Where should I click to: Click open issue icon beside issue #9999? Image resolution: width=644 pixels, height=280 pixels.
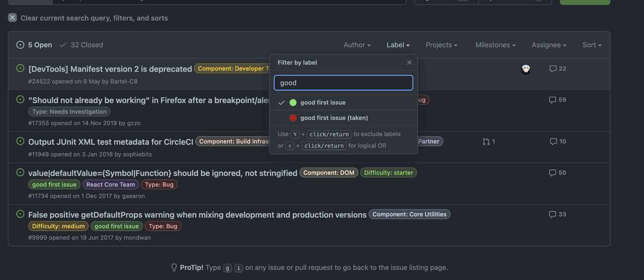20,214
